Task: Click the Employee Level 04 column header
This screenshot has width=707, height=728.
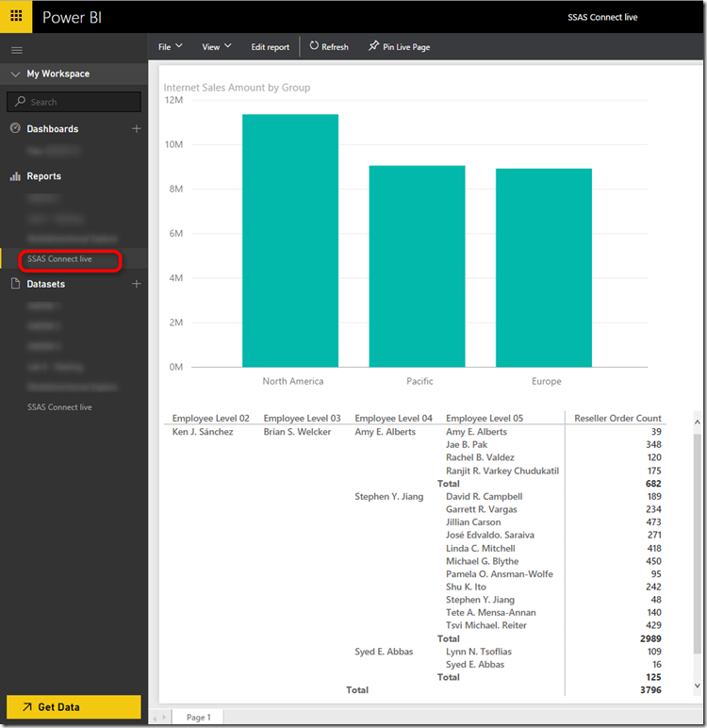Action: coord(394,418)
